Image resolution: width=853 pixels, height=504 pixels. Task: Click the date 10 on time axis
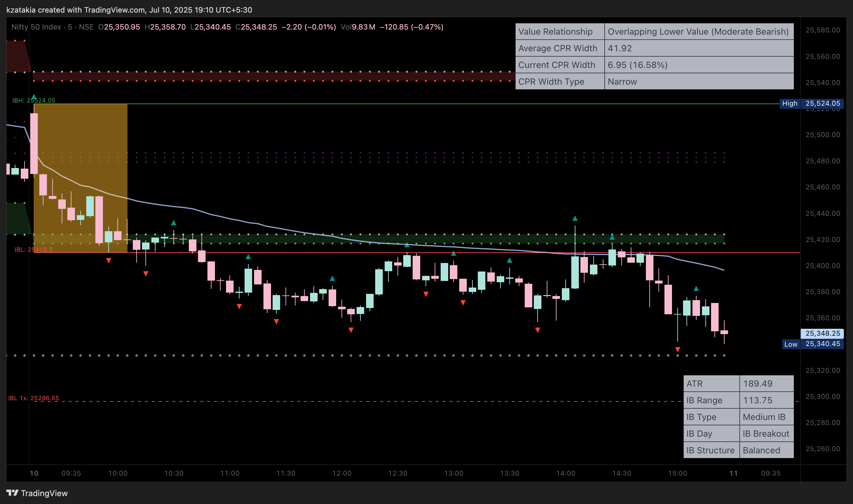pyautogui.click(x=34, y=473)
